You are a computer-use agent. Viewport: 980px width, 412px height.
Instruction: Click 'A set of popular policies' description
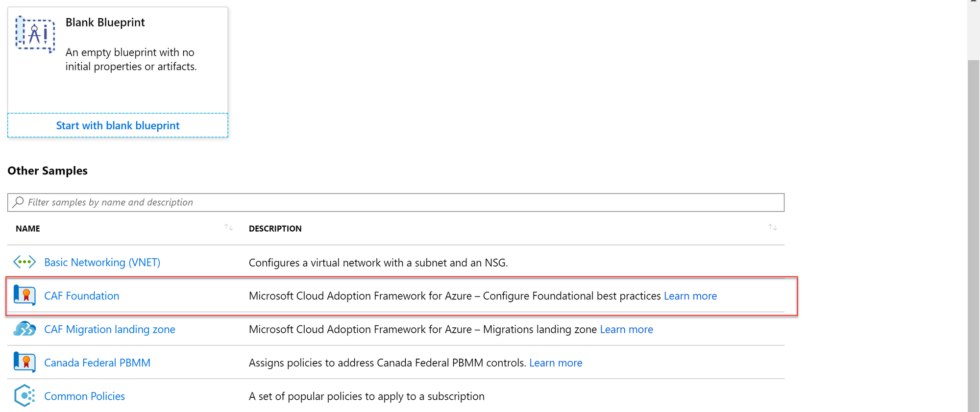point(367,396)
